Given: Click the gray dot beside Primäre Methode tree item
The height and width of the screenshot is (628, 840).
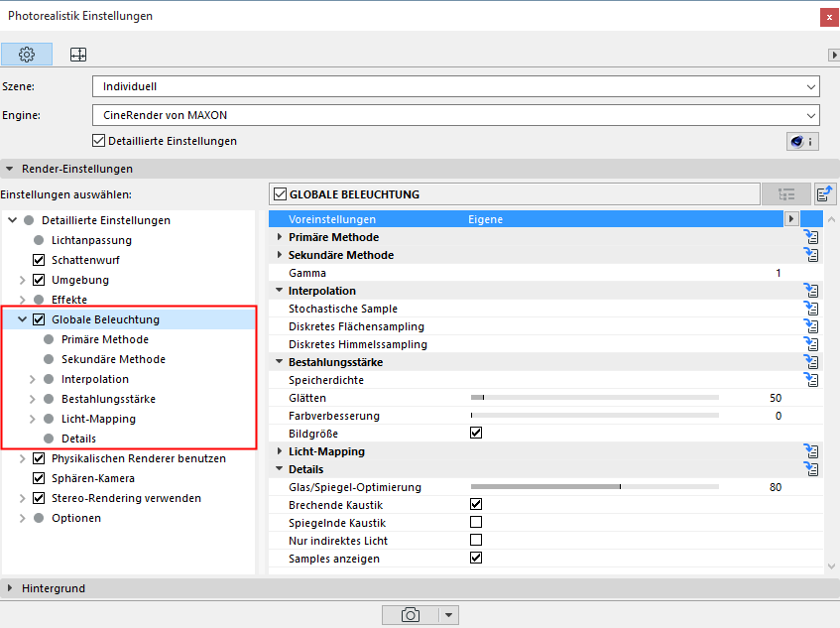Looking at the screenshot, I should tap(49, 339).
